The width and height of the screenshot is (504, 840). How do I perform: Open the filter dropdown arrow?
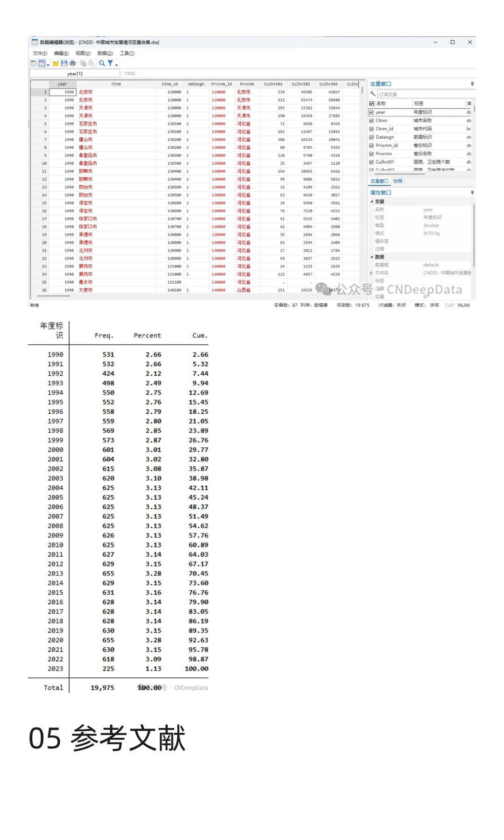tap(116, 64)
